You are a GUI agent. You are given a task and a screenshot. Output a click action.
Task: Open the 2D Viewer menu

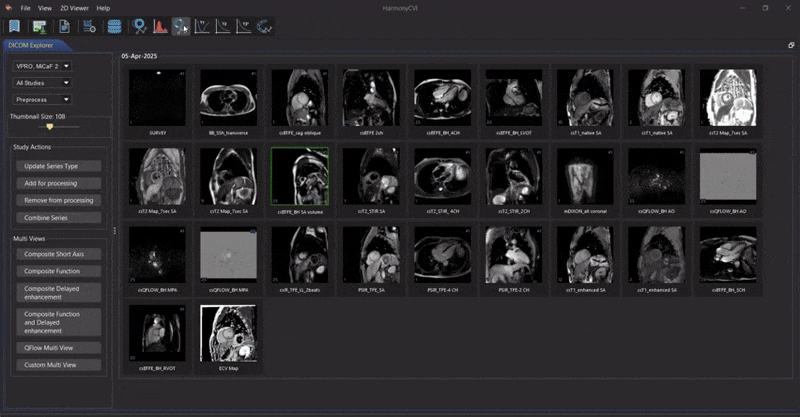(74, 8)
